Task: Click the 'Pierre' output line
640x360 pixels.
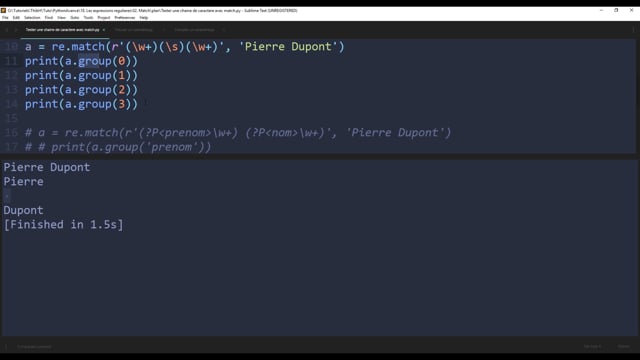Action: point(23,182)
